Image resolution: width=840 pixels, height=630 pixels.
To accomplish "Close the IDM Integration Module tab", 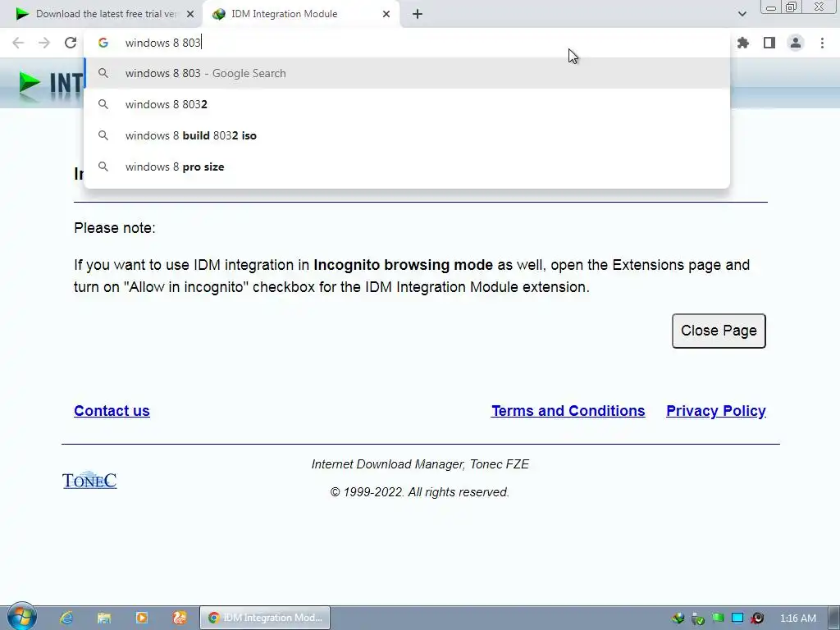I will pyautogui.click(x=386, y=14).
